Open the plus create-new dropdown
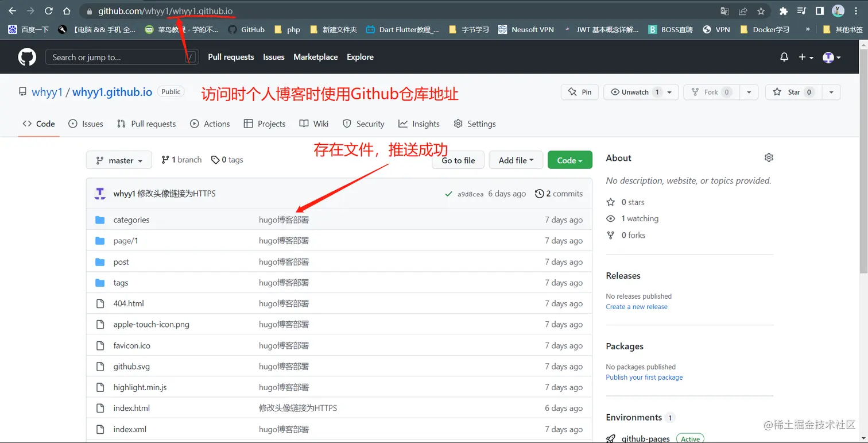This screenshot has height=443, width=868. point(806,57)
